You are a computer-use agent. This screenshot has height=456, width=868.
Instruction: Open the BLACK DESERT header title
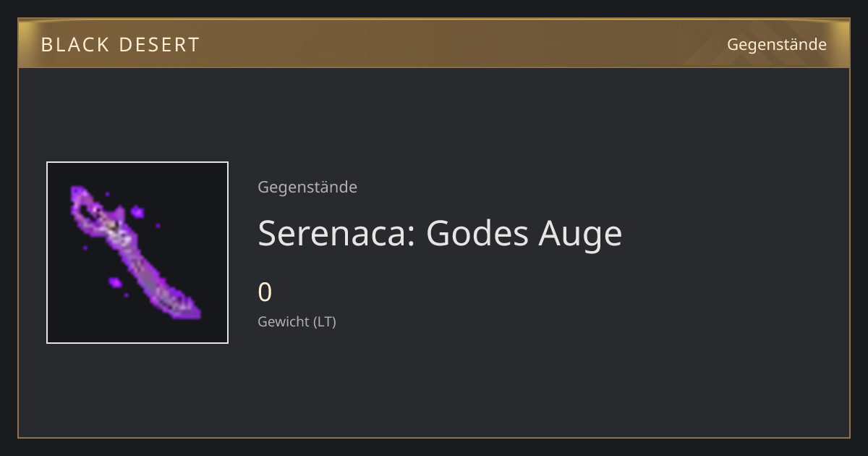point(120,45)
